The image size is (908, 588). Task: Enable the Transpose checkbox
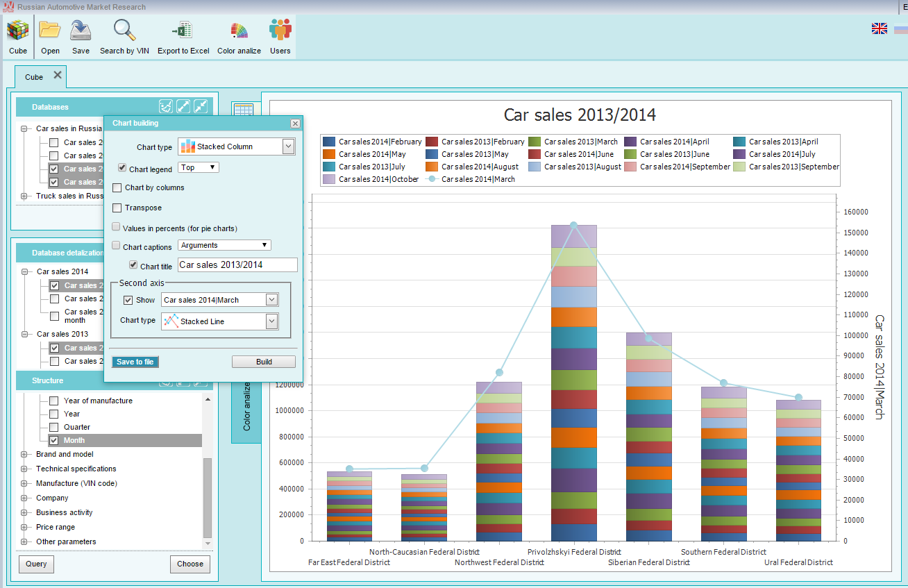coord(117,208)
